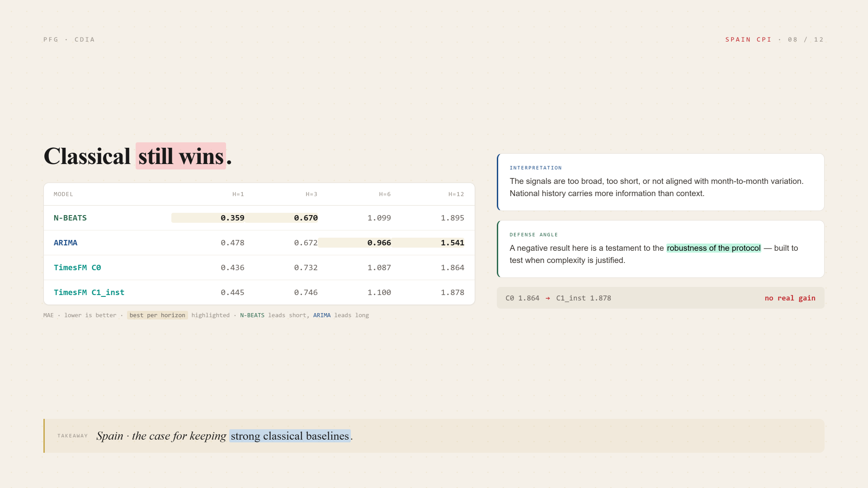
Task: Click ARIMA H=12 value 1.541
Action: coord(453,243)
